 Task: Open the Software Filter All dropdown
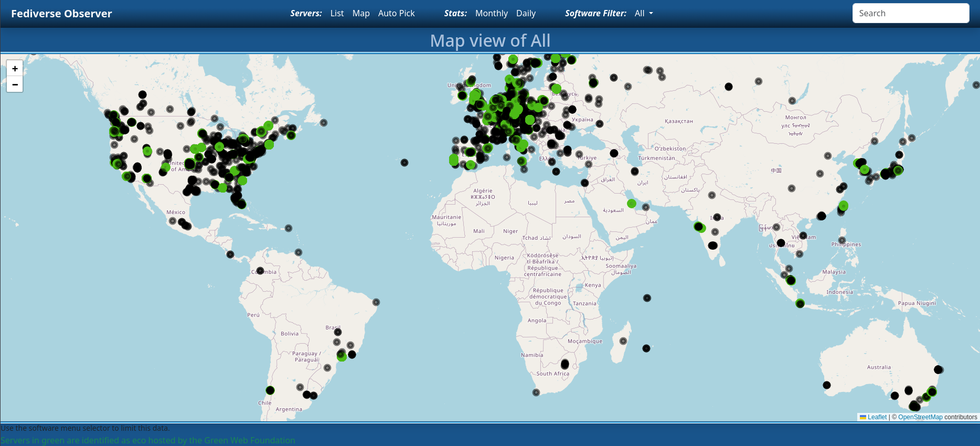(643, 13)
